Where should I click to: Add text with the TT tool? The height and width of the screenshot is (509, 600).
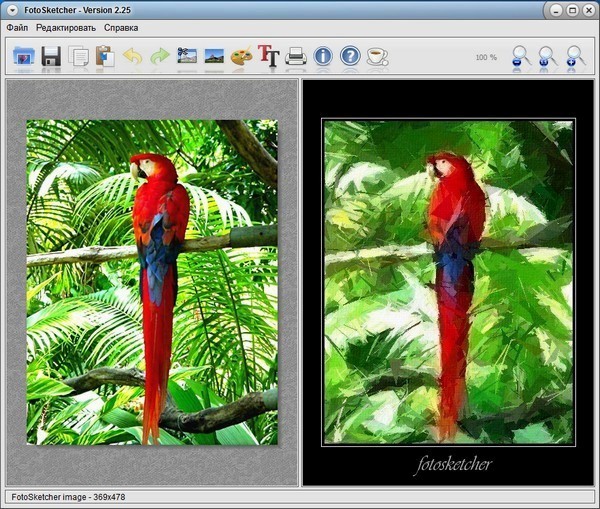268,56
